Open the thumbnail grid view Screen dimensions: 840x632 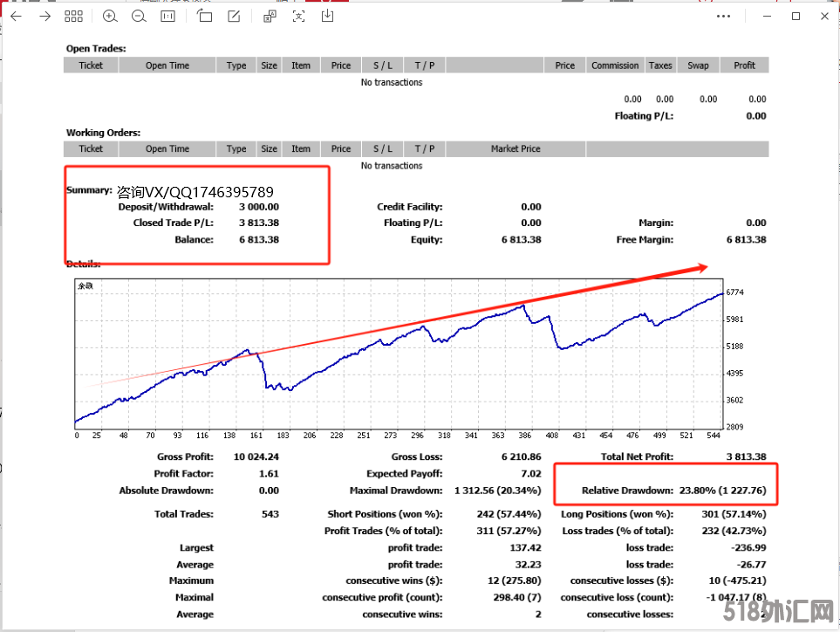click(x=74, y=16)
